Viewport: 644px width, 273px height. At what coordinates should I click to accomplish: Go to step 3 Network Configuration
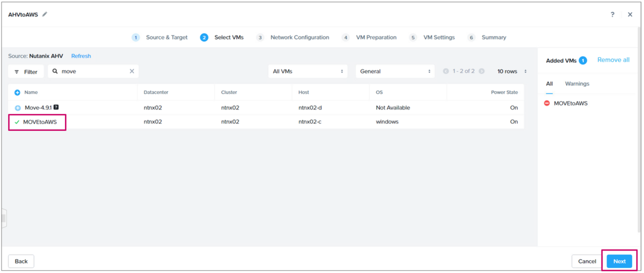coord(292,38)
